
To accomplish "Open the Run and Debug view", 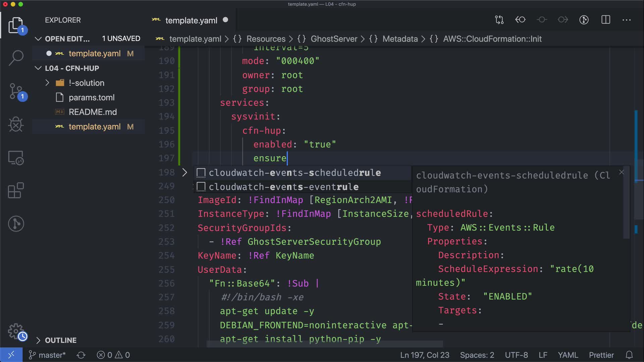I will point(16,124).
